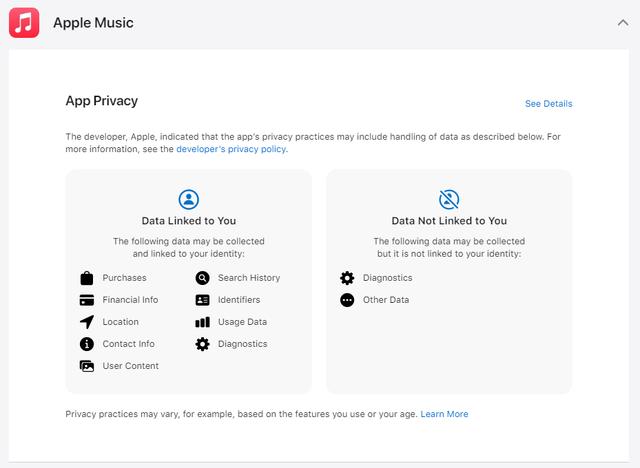Click the Apple Music title text
The height and width of the screenshot is (468, 640).
(x=93, y=22)
